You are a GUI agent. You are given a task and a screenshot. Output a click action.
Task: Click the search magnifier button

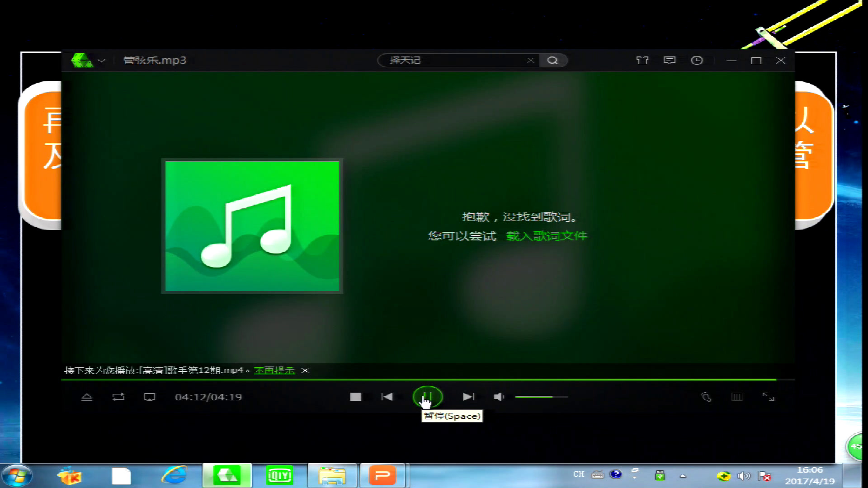point(552,60)
